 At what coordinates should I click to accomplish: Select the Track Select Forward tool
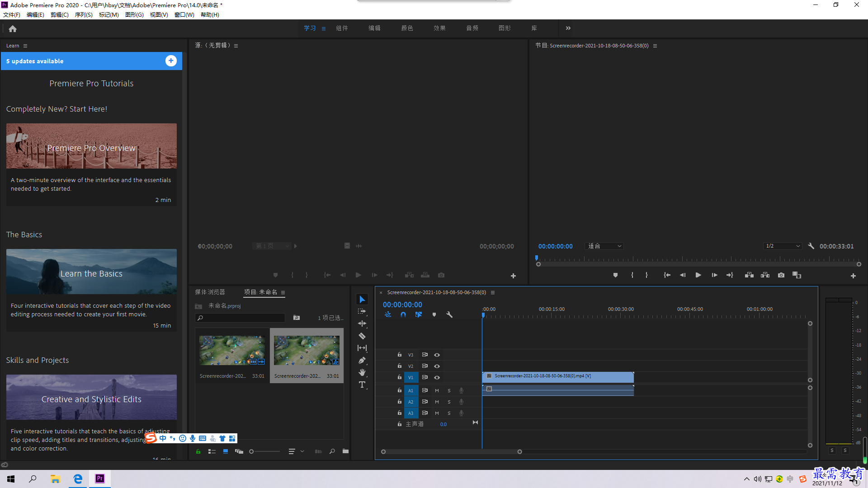(x=362, y=311)
